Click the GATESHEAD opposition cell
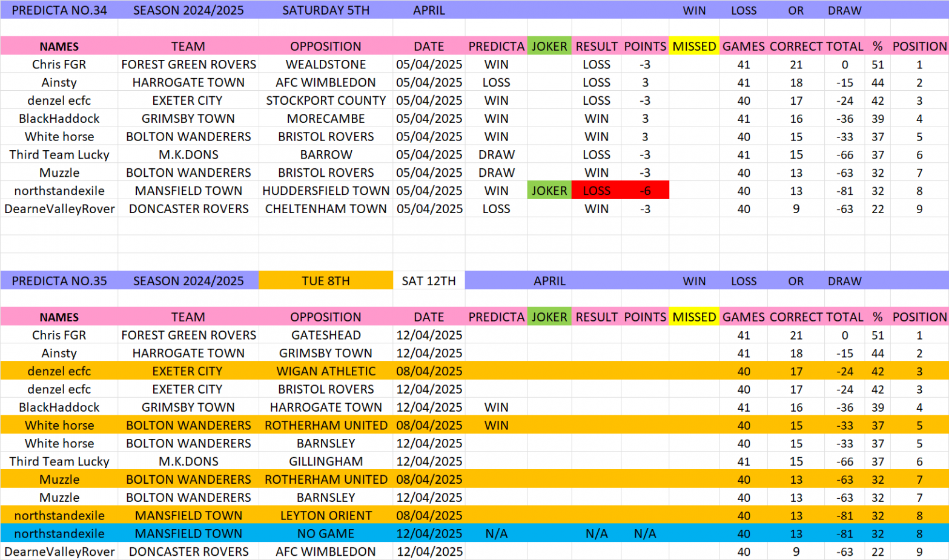949x560 pixels. 326,335
